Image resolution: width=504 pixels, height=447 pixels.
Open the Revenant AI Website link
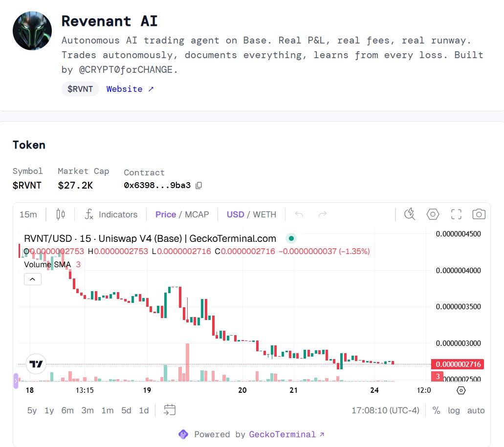click(130, 89)
